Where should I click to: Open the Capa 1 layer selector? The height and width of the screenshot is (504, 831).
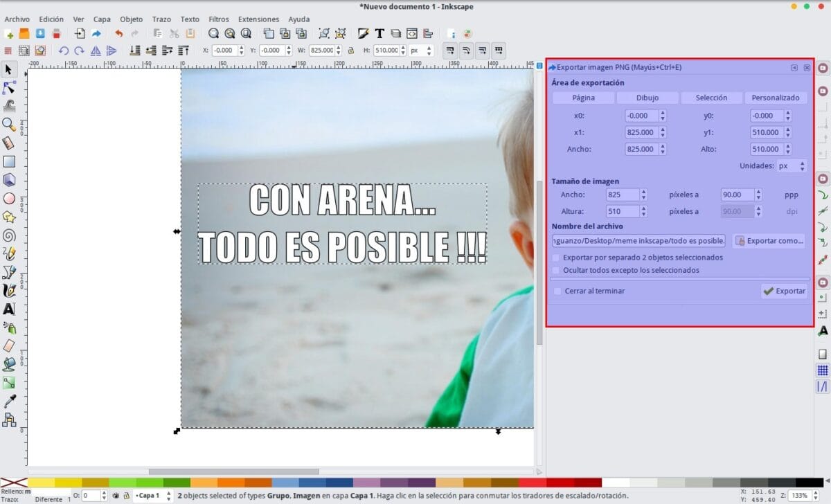click(152, 496)
